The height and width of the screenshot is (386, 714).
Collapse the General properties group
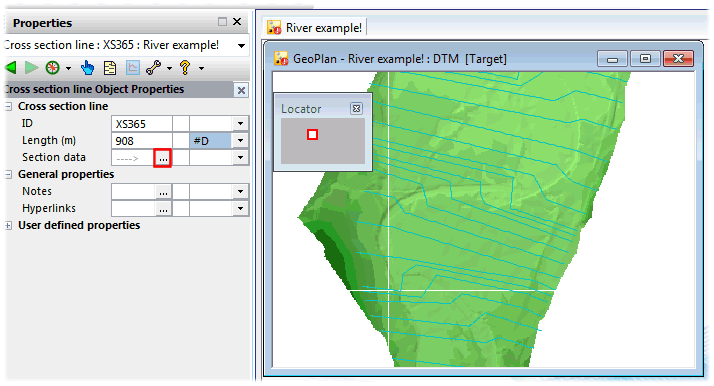point(8,175)
